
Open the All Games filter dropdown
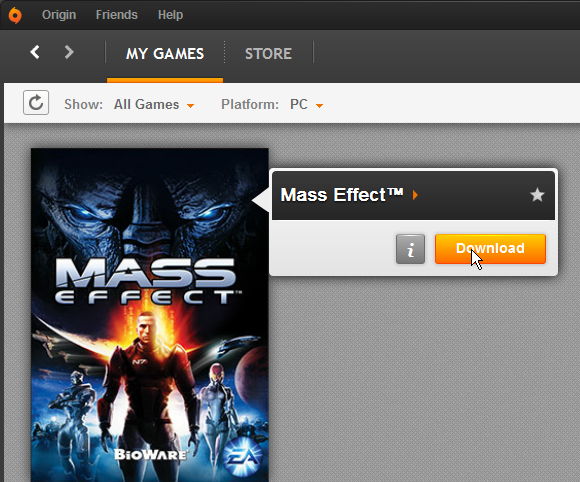point(154,104)
